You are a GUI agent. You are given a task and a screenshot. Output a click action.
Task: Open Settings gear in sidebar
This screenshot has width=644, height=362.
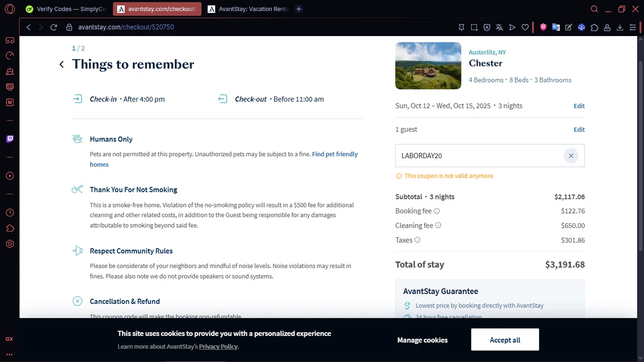(10, 244)
